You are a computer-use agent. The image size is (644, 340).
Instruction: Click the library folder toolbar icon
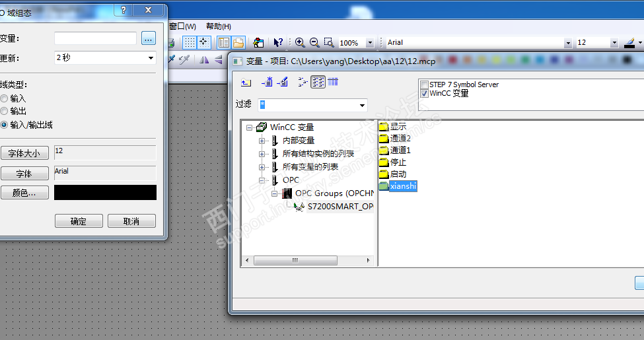238,42
